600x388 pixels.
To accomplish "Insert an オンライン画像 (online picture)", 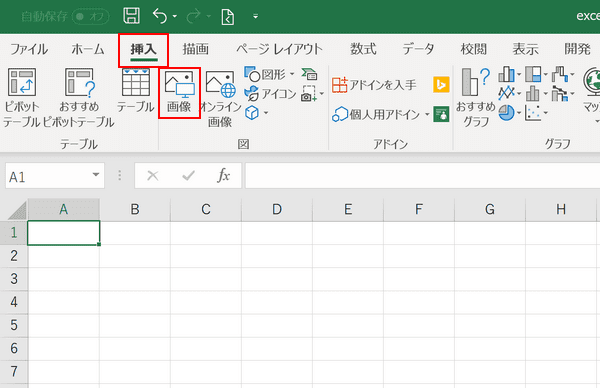I will 220,99.
